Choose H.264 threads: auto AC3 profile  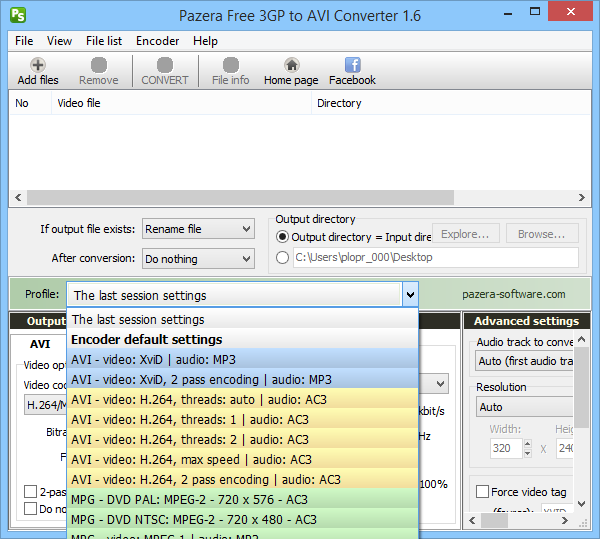tap(243, 399)
